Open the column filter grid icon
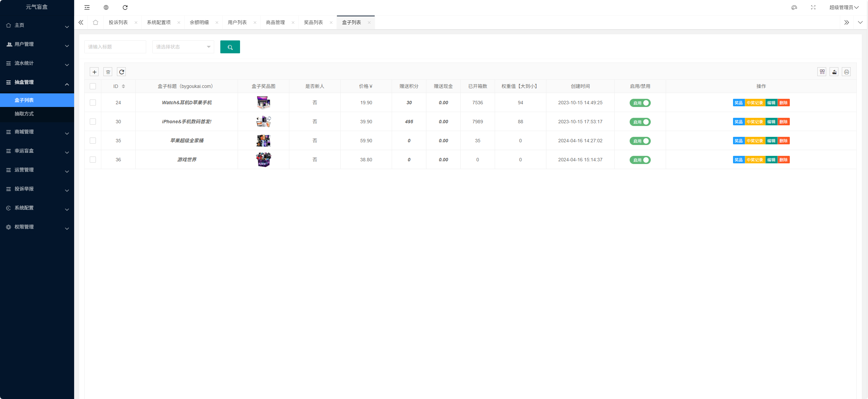The width and height of the screenshot is (868, 399). (822, 72)
